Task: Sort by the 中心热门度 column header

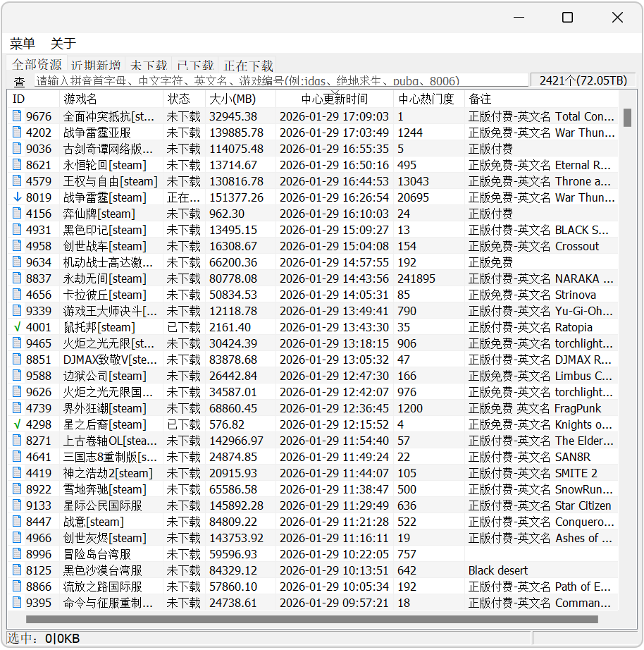Action: point(429,99)
